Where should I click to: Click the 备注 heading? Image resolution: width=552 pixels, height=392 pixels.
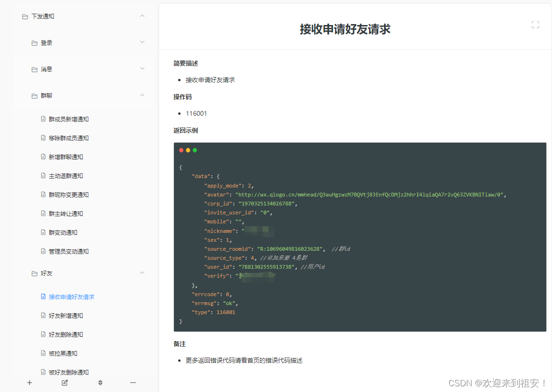[180, 344]
